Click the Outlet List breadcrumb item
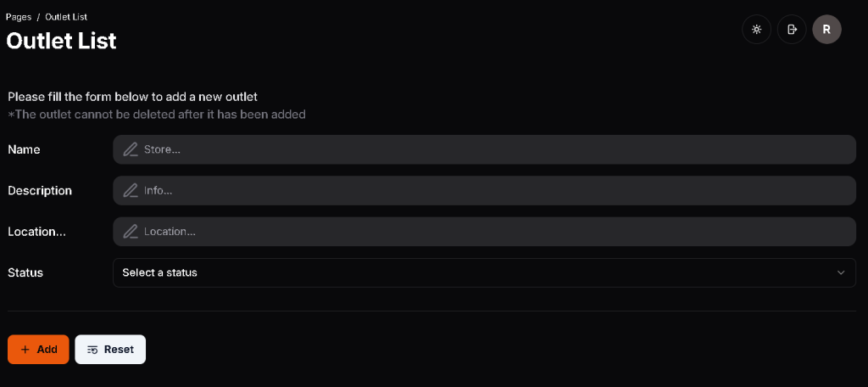Image resolution: width=868 pixels, height=387 pixels. [66, 17]
